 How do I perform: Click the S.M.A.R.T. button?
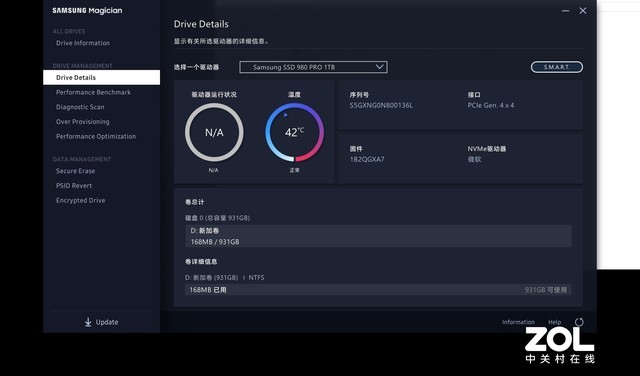[x=557, y=67]
